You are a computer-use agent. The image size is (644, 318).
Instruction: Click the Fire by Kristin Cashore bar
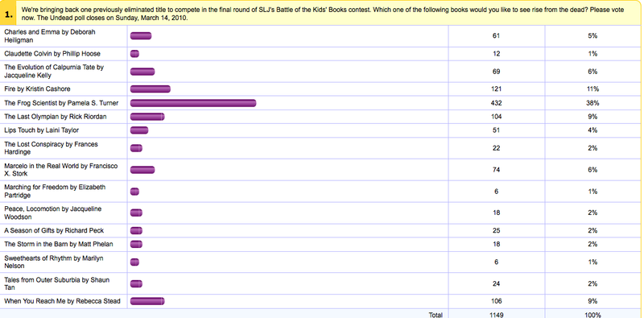(x=151, y=89)
